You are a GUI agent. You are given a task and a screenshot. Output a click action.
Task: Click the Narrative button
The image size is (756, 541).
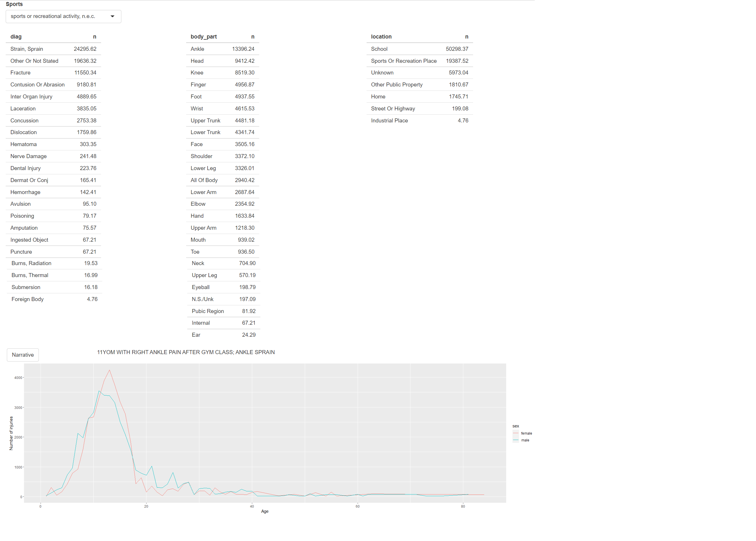(23, 355)
